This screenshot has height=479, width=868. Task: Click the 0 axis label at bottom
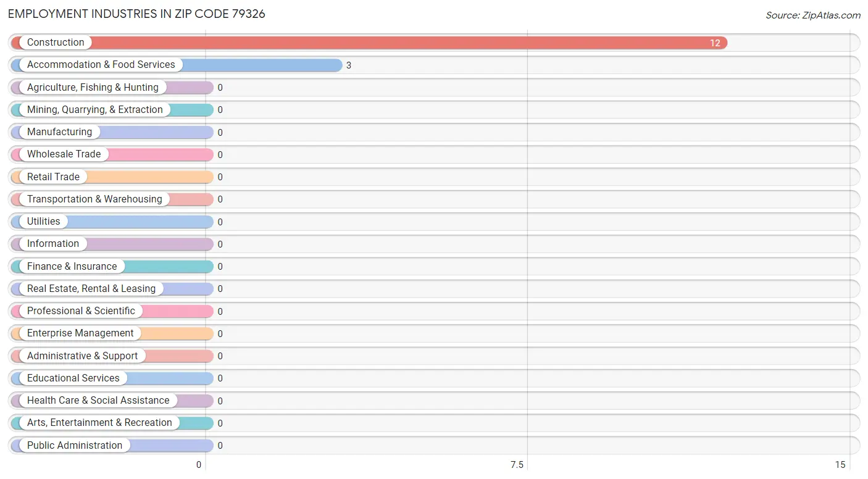coord(199,465)
